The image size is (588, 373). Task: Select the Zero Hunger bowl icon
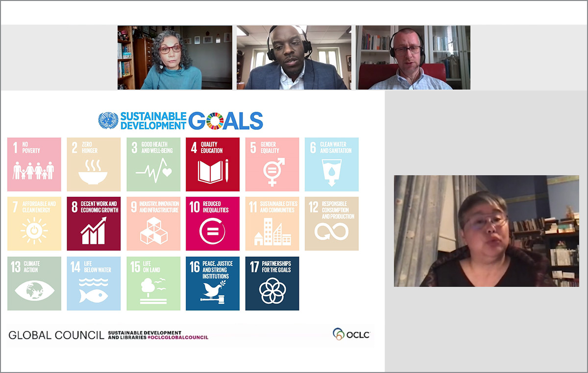pyautogui.click(x=93, y=173)
